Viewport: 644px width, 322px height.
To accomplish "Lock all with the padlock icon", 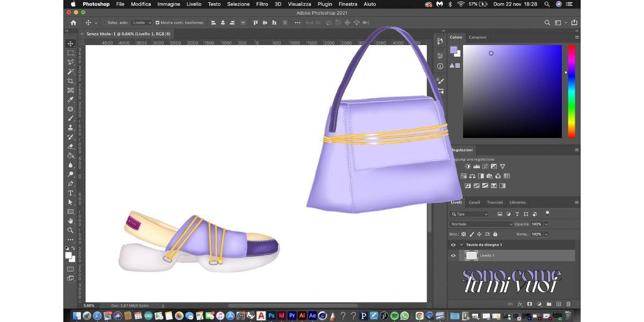I will pyautogui.click(x=495, y=235).
